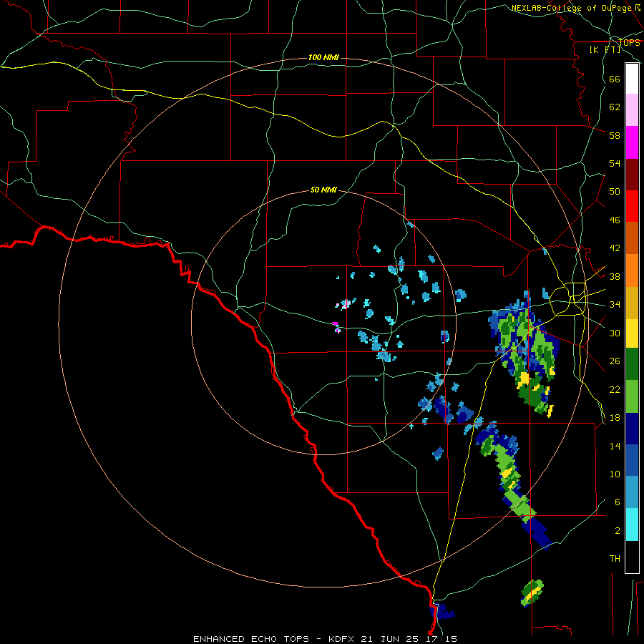This screenshot has height=644, width=644.
Task: Pick the light green legend swatch
Action: pyautogui.click(x=632, y=396)
